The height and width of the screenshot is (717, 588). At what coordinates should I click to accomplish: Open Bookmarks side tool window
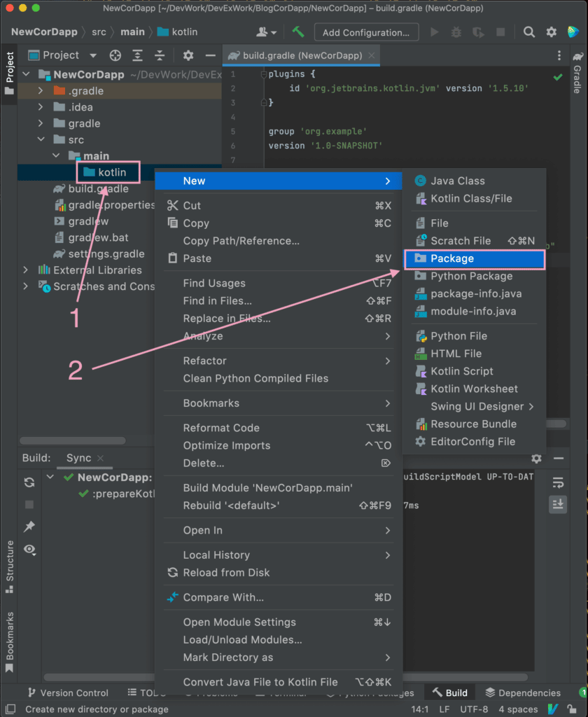point(9,641)
